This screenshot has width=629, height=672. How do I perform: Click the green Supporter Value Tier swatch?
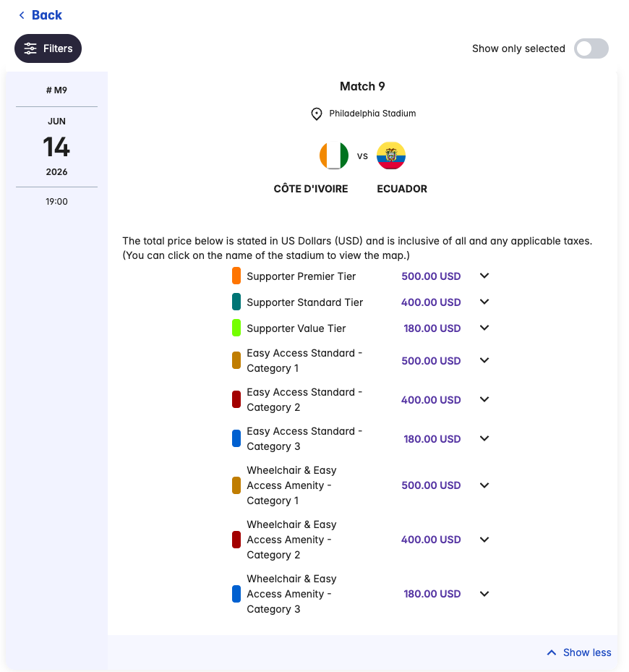tap(236, 328)
